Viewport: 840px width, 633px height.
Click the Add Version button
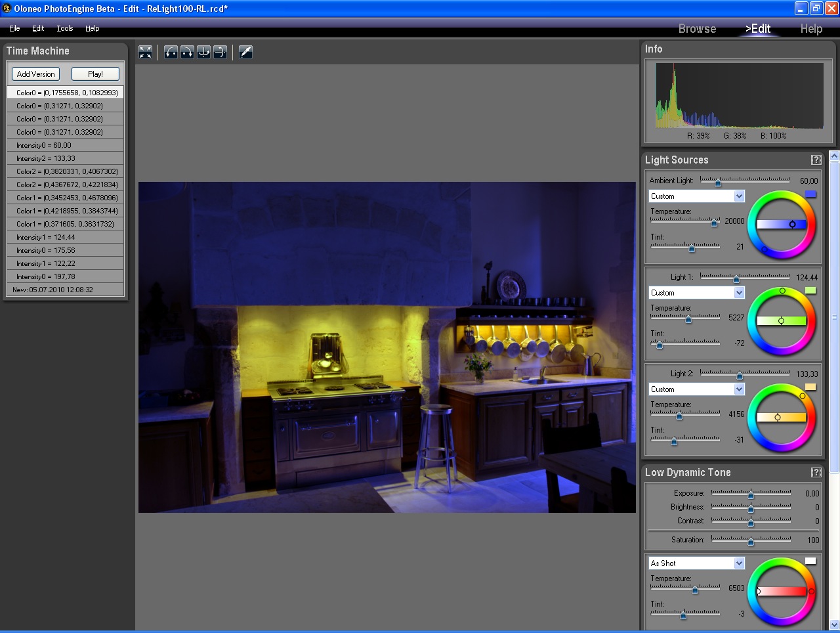point(36,74)
